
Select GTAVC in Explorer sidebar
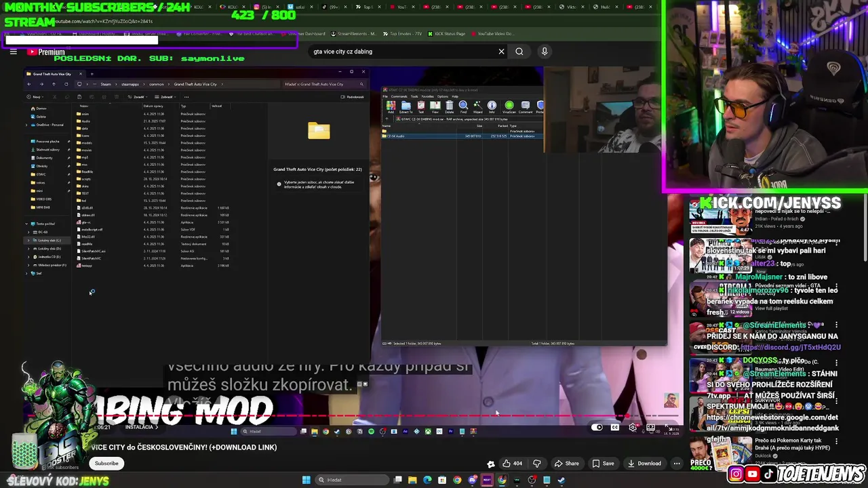click(x=41, y=174)
